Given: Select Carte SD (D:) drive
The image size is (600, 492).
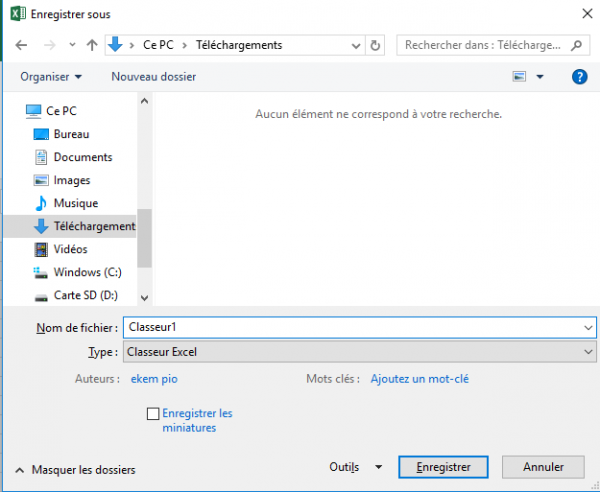Looking at the screenshot, I should 86,295.
